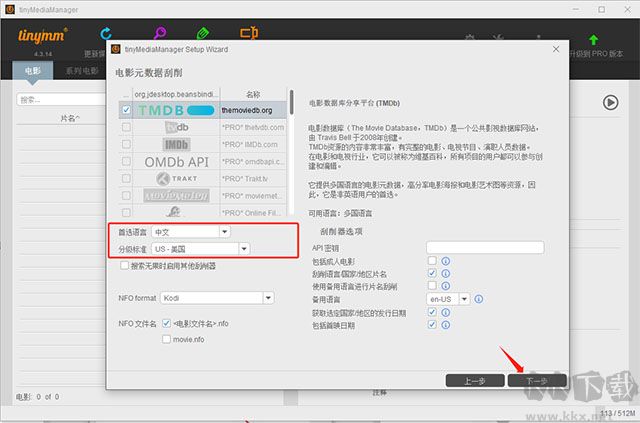Toggle the <电影文件名>.nfo checkbox

pos(166,323)
